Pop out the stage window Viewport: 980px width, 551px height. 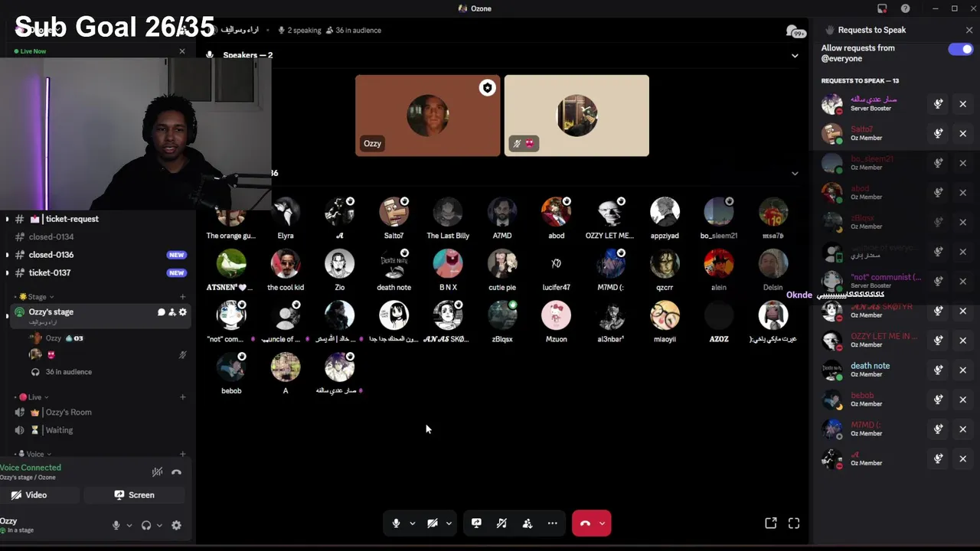[x=771, y=523]
